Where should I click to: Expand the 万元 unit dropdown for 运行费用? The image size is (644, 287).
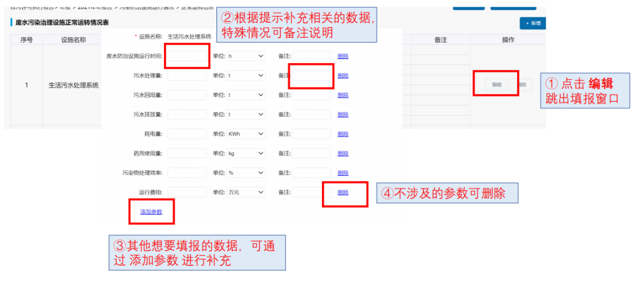246,192
